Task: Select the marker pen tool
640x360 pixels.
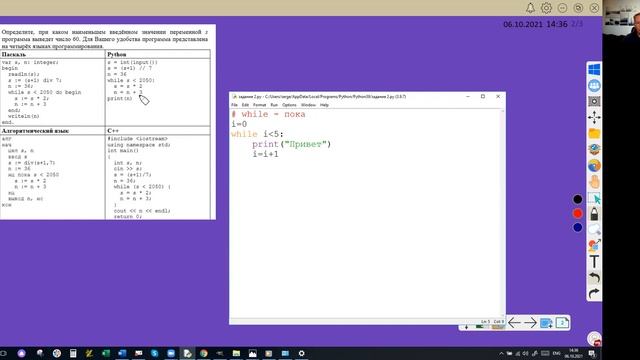Action: coord(594,214)
